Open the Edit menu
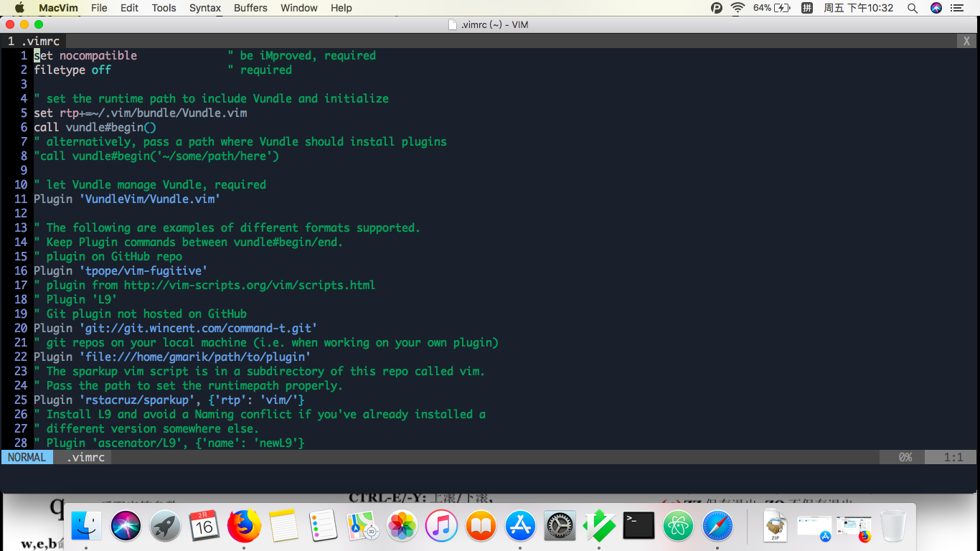The width and height of the screenshot is (980, 551). tap(129, 8)
